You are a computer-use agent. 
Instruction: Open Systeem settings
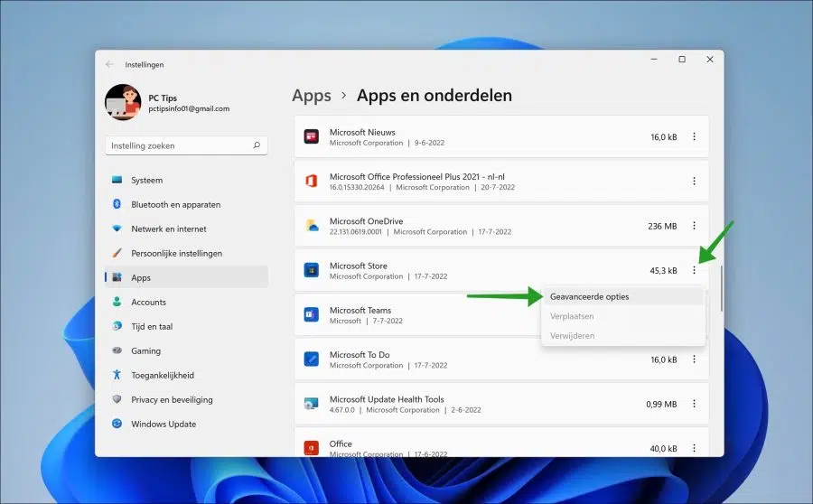point(186,180)
